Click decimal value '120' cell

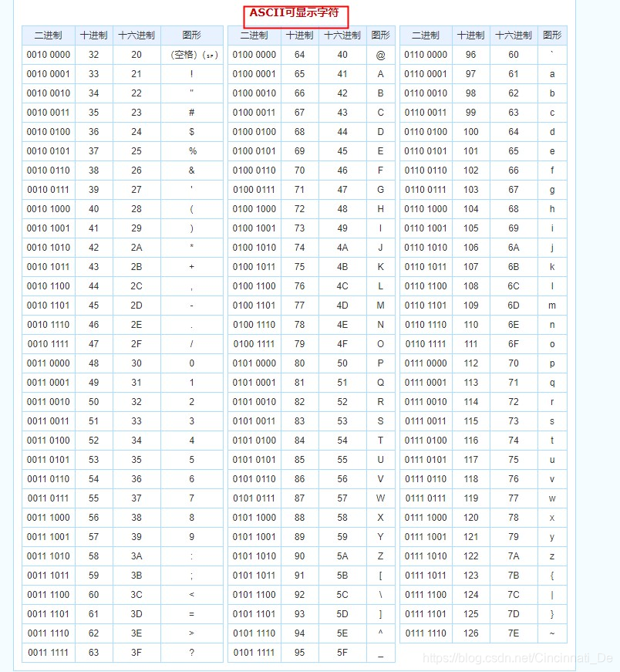(x=471, y=518)
